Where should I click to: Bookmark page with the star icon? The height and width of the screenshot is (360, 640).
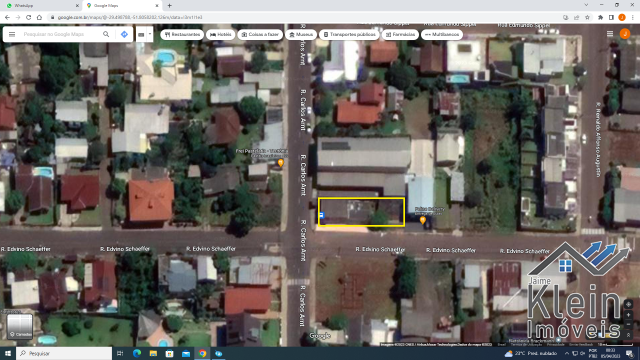click(x=587, y=17)
